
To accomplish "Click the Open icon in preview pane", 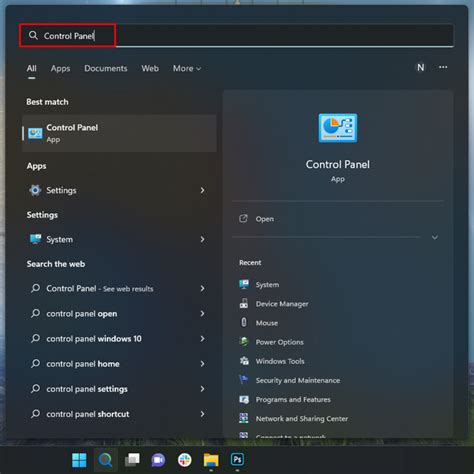I will pyautogui.click(x=243, y=219).
